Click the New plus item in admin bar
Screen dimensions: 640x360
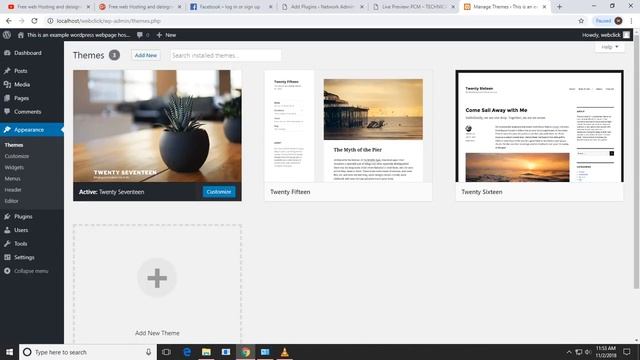click(166, 35)
